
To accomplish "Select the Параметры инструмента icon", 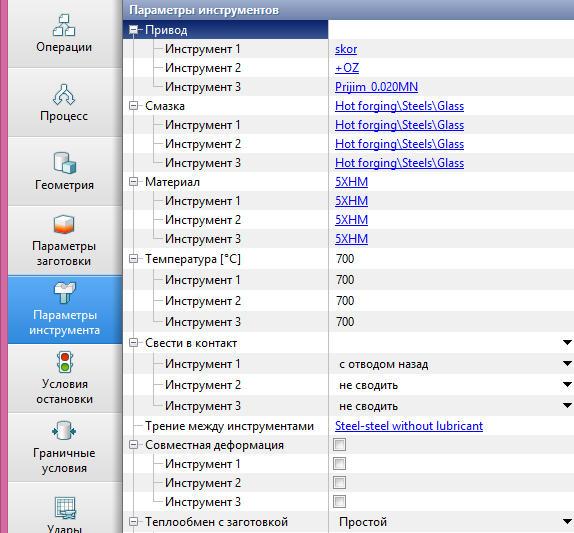I will click(x=65, y=293).
